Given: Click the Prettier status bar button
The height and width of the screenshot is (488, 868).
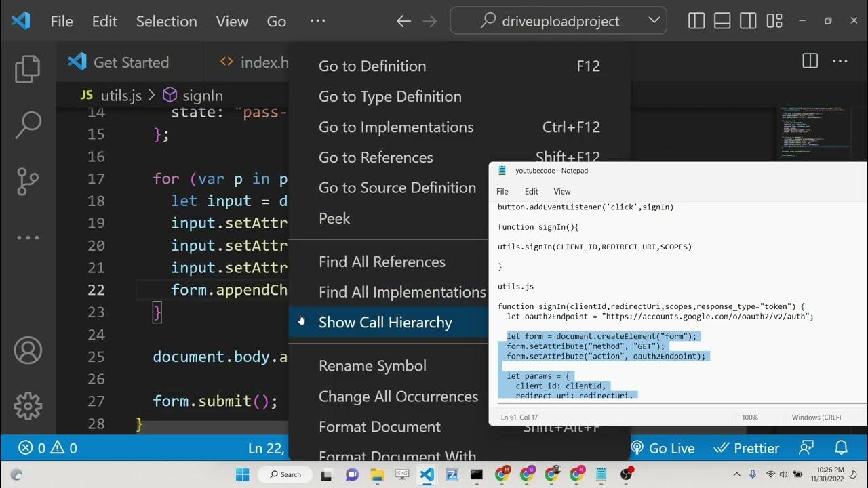Looking at the screenshot, I should pyautogui.click(x=747, y=448).
